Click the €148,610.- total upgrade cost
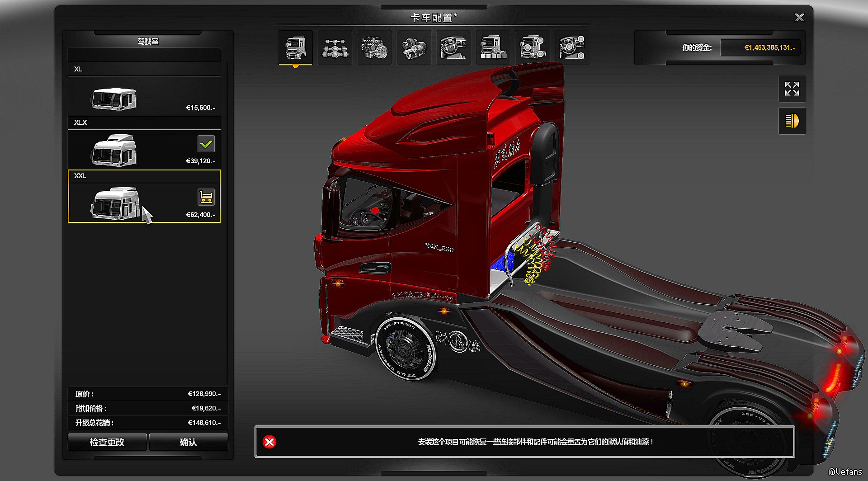Viewport: 868px width, 481px height. 204,423
